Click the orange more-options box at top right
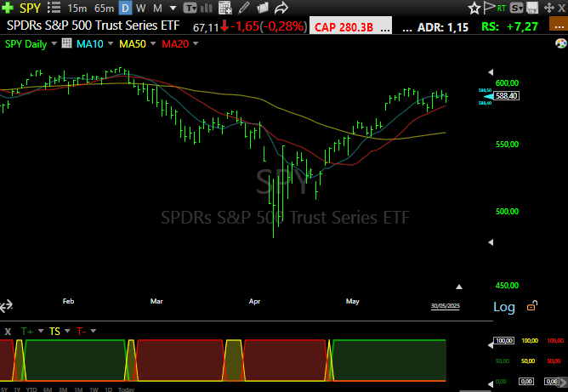 pyautogui.click(x=559, y=24)
